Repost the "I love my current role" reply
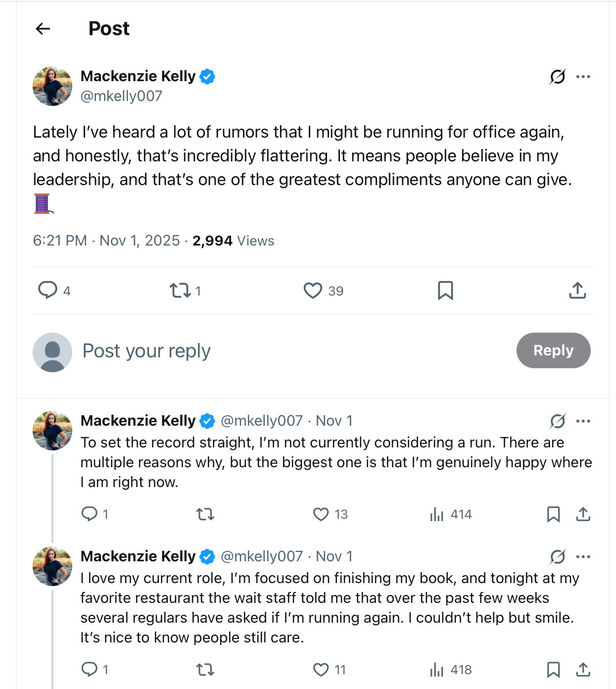Image resolution: width=616 pixels, height=689 pixels. point(205,670)
